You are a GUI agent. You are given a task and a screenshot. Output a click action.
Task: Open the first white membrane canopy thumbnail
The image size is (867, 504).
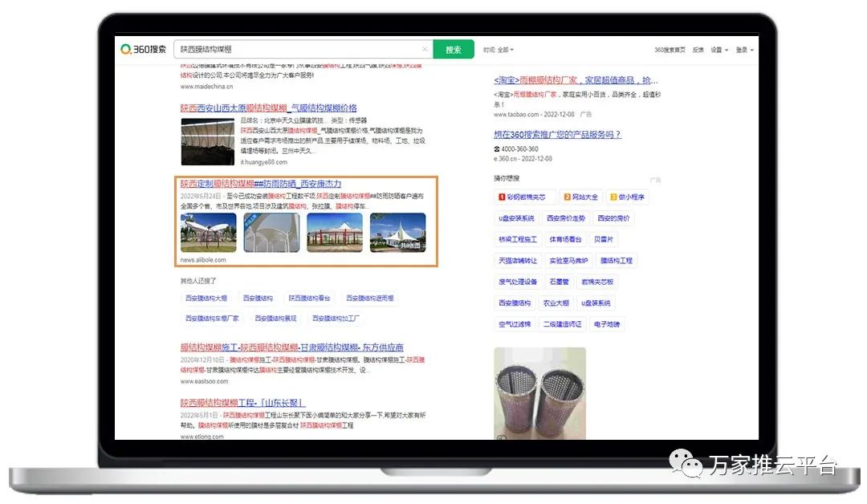[209, 232]
